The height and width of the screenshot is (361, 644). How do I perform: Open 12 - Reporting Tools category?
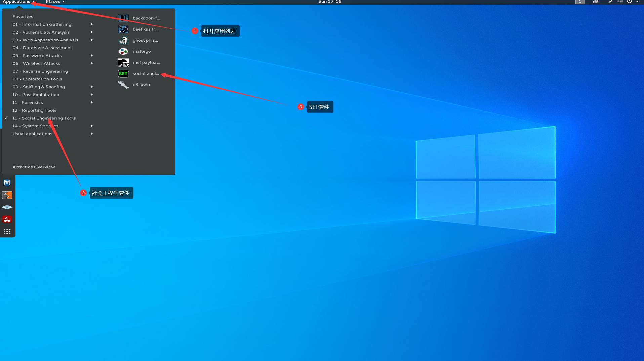34,110
